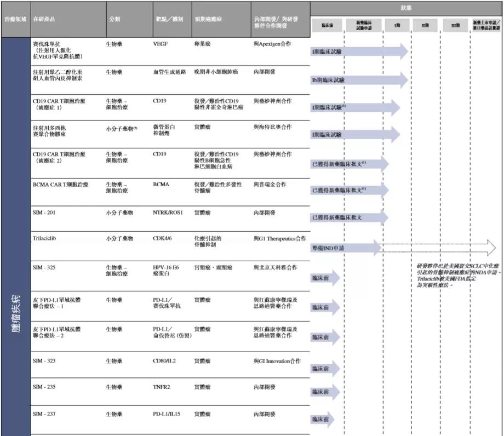Click the 分類 column header
Screen dimensions: 504x436
[x=114, y=19]
